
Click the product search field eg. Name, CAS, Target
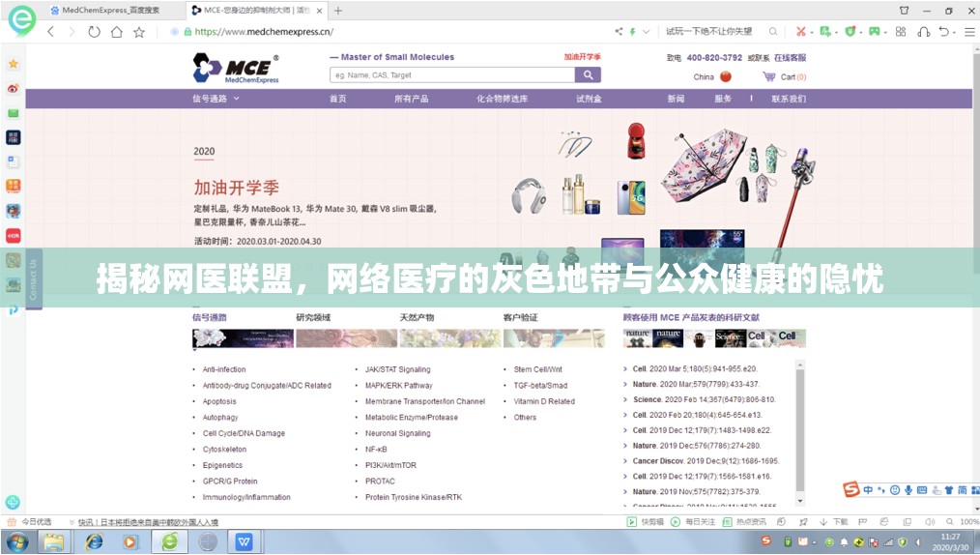[452, 75]
